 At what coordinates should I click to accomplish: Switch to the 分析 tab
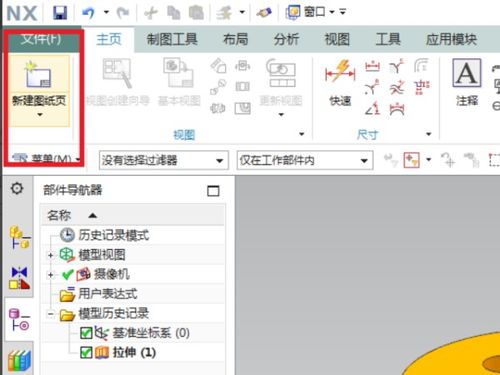coord(286,39)
